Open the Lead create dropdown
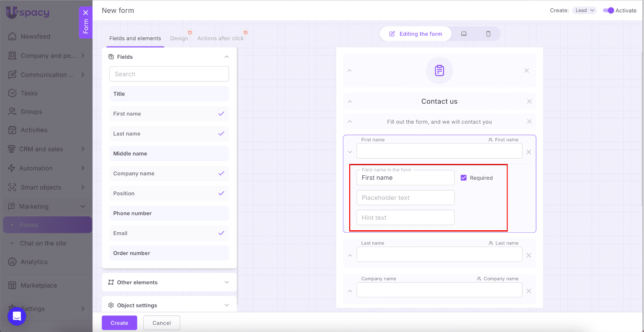644x332 pixels. click(584, 10)
